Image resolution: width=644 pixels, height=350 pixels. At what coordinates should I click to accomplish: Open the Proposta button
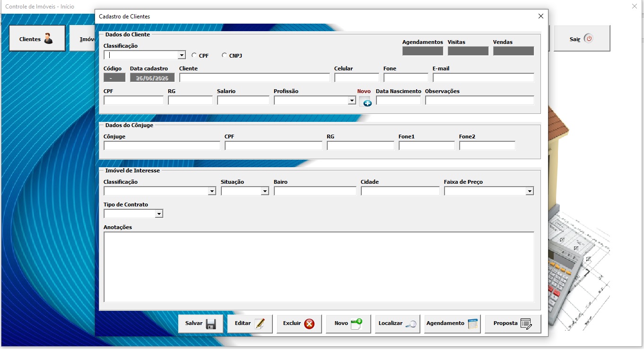tap(513, 324)
